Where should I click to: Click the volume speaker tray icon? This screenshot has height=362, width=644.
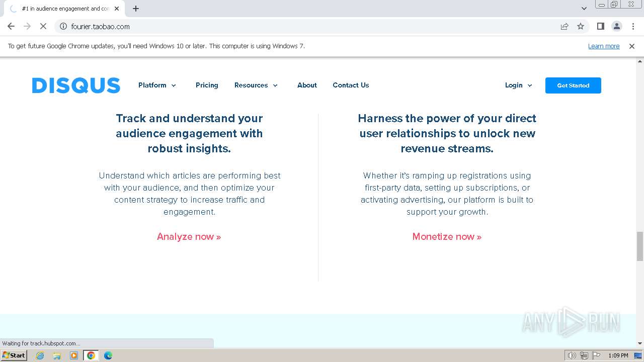(x=572, y=355)
